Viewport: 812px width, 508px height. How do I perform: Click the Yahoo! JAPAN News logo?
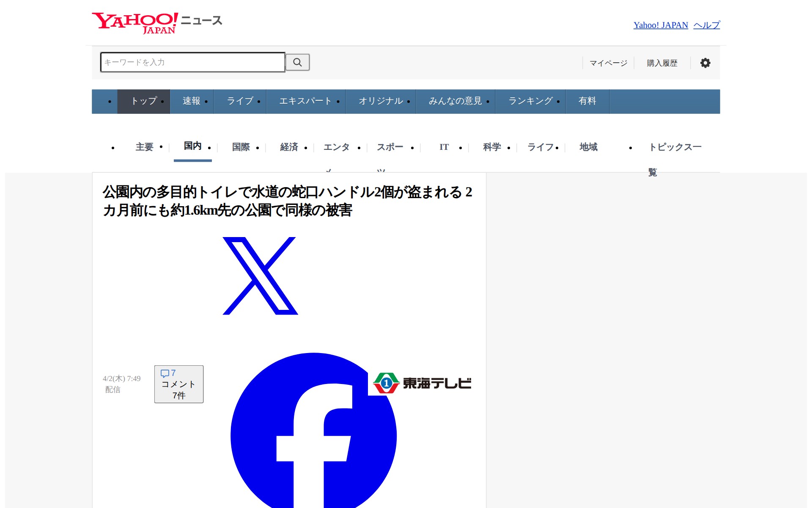click(156, 23)
